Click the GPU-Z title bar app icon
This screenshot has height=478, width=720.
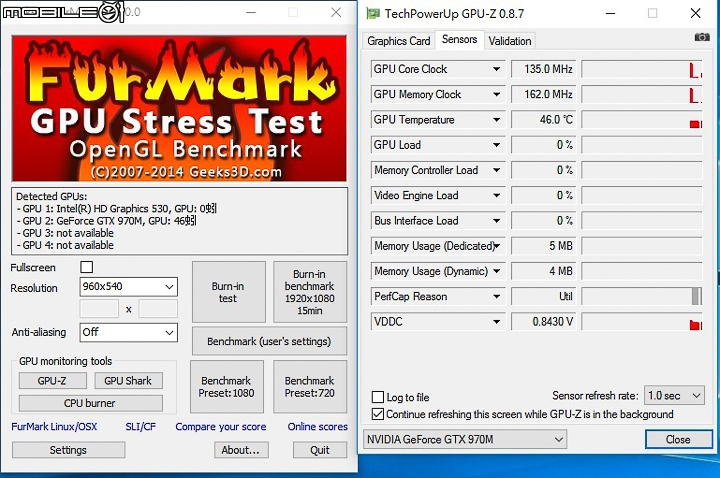(x=372, y=13)
